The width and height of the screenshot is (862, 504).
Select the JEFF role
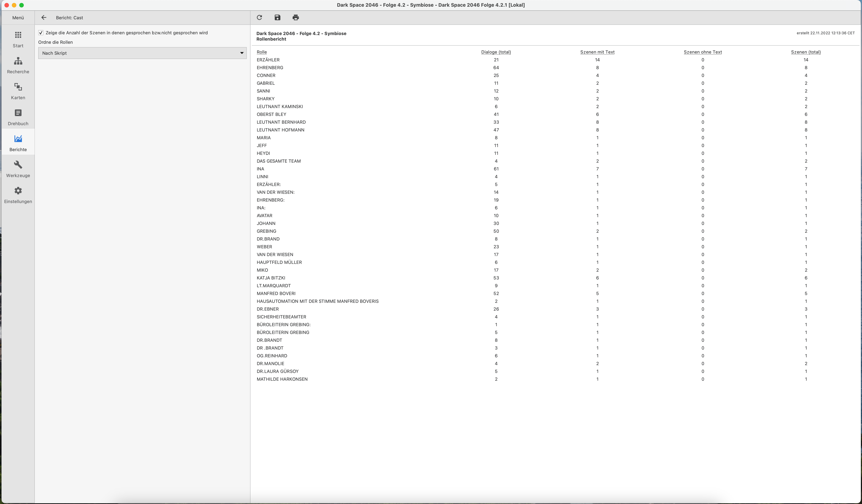coord(262,146)
